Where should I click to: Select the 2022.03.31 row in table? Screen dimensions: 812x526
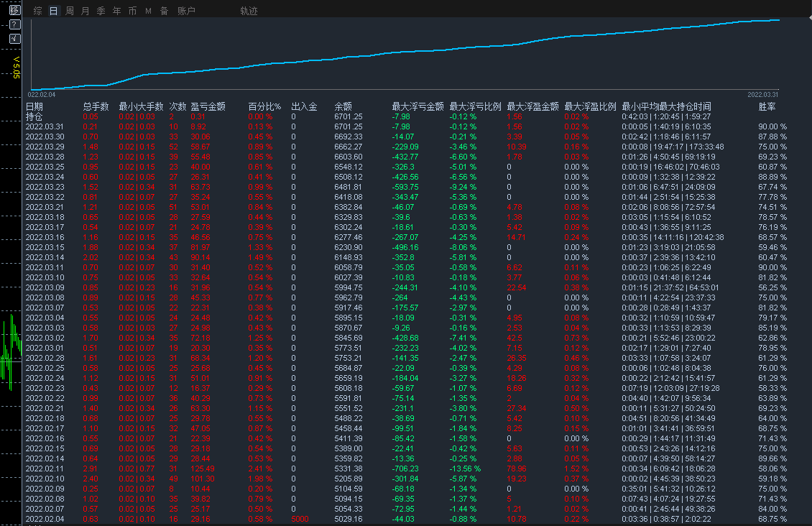(x=45, y=126)
